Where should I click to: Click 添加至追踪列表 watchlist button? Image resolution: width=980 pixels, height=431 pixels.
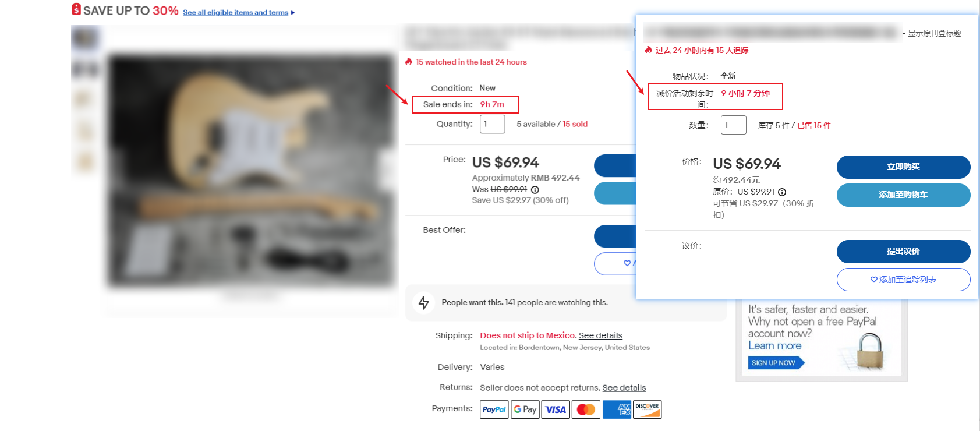point(904,280)
